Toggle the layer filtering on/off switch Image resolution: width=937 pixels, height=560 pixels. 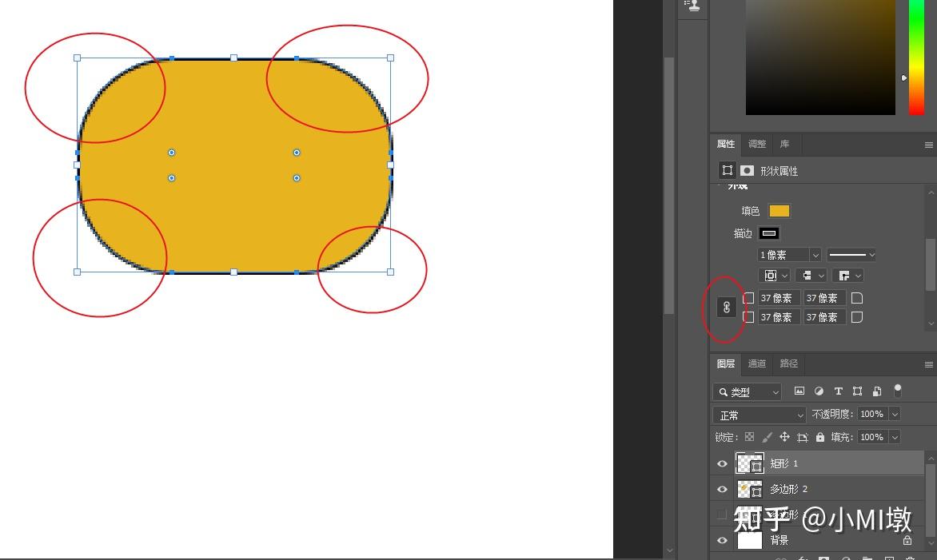(898, 391)
